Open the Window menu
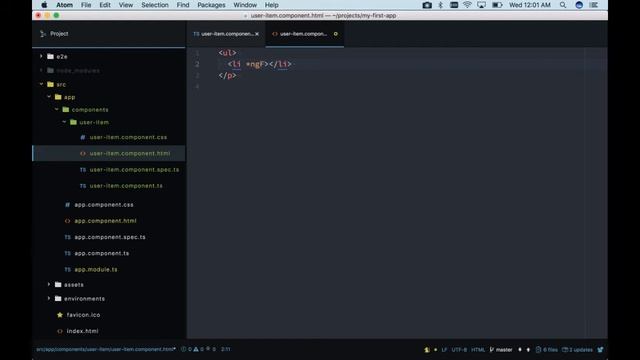This screenshot has height=360, width=640. point(245,5)
